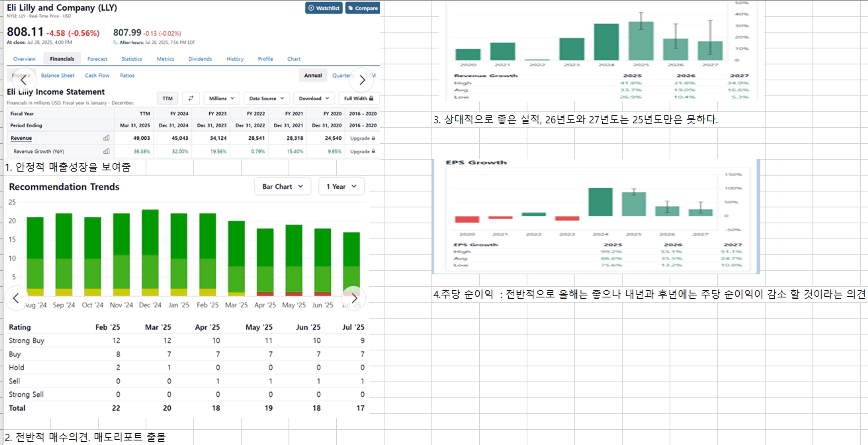This screenshot has width=868, height=445.
Task: Click TTM revenue value 49,003
Action: pos(142,138)
